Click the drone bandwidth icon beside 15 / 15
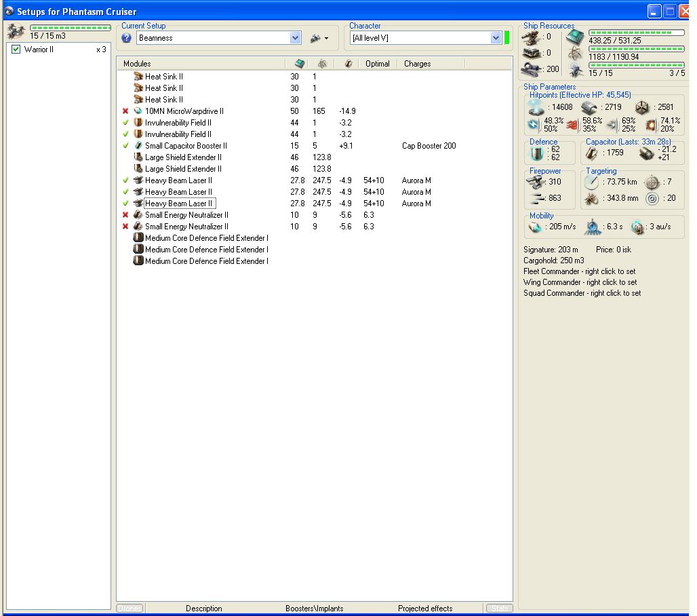 tap(576, 70)
